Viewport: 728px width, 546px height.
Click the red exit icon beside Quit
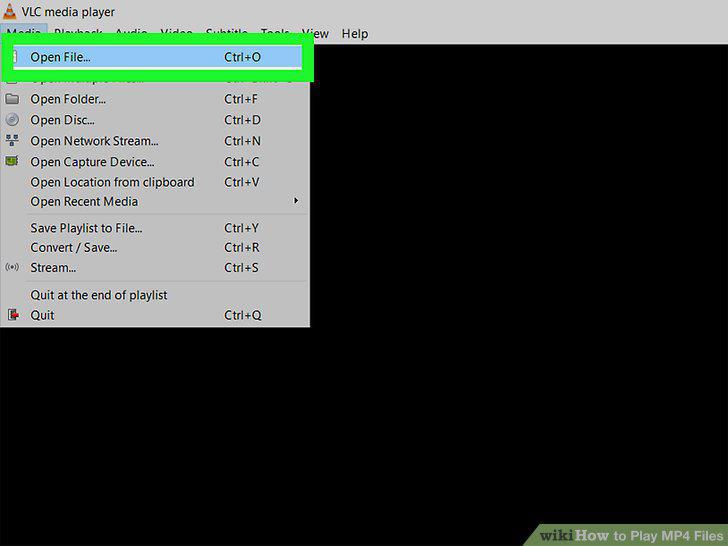(13, 315)
